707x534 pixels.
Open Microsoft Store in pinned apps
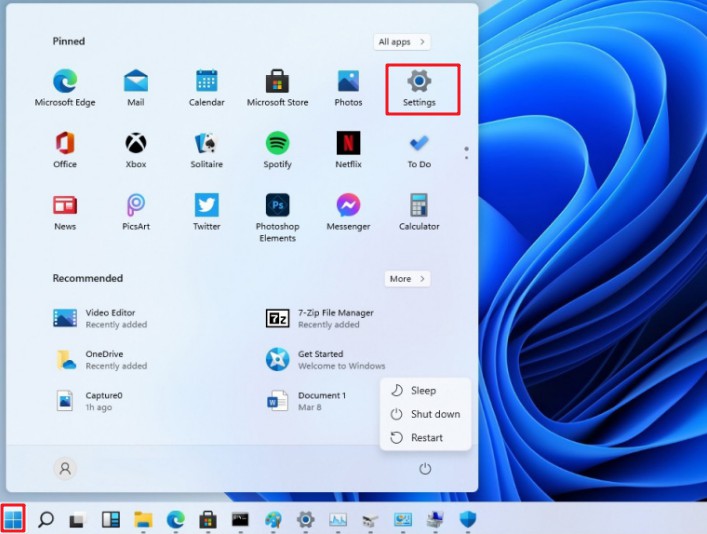click(277, 88)
